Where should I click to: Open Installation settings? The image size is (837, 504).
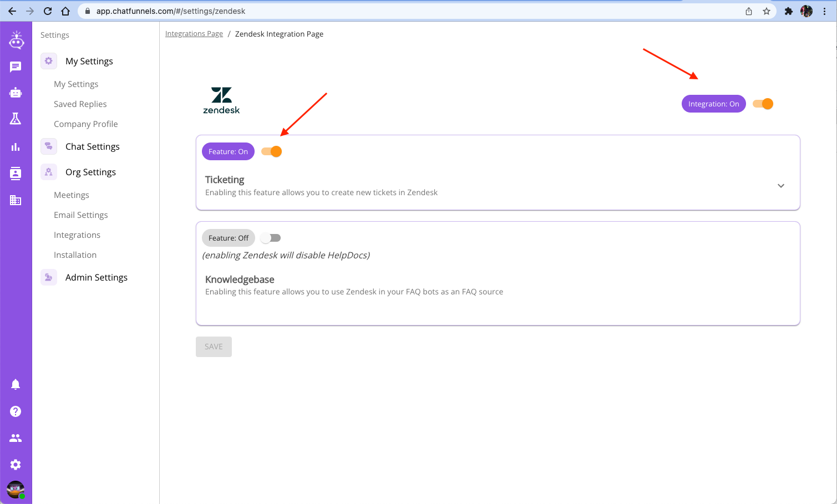click(x=75, y=255)
